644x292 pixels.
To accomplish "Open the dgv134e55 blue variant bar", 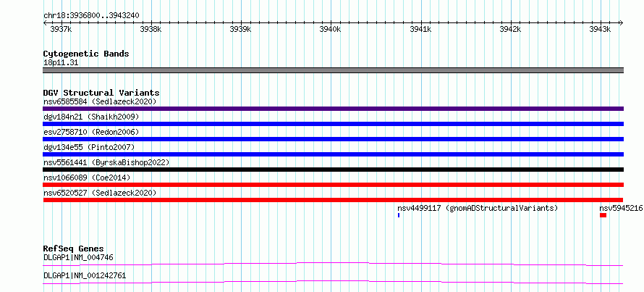I will 333,154.
